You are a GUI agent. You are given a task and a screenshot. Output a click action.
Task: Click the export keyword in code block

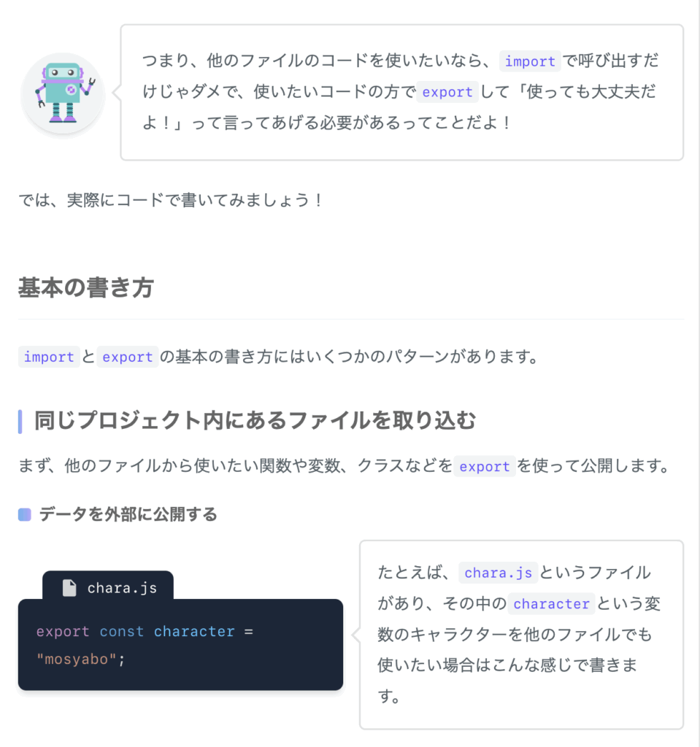63,631
